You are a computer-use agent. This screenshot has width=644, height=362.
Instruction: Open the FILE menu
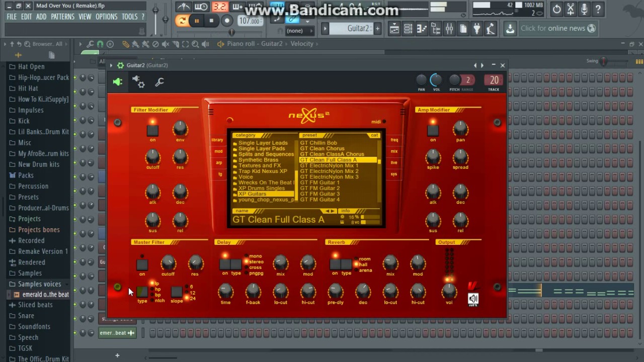[x=12, y=17]
